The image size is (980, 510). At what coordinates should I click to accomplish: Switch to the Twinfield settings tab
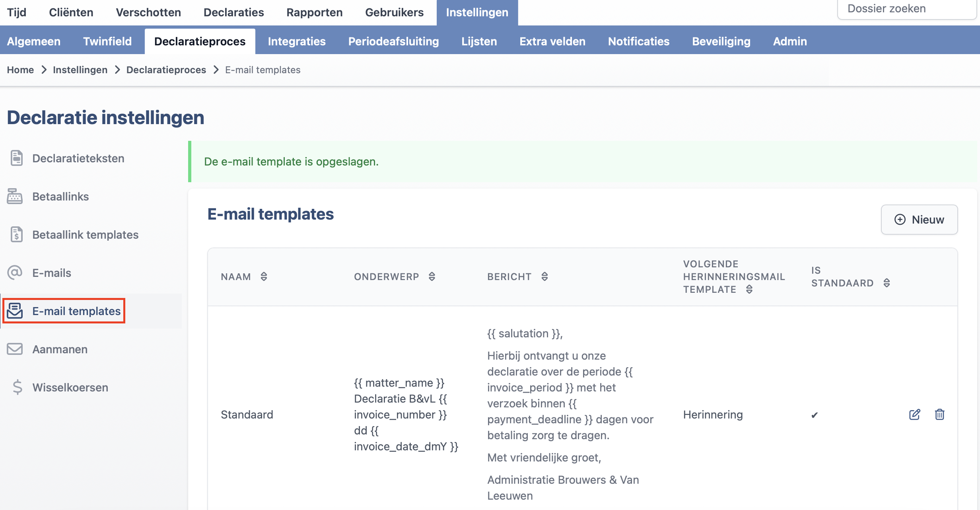107,41
